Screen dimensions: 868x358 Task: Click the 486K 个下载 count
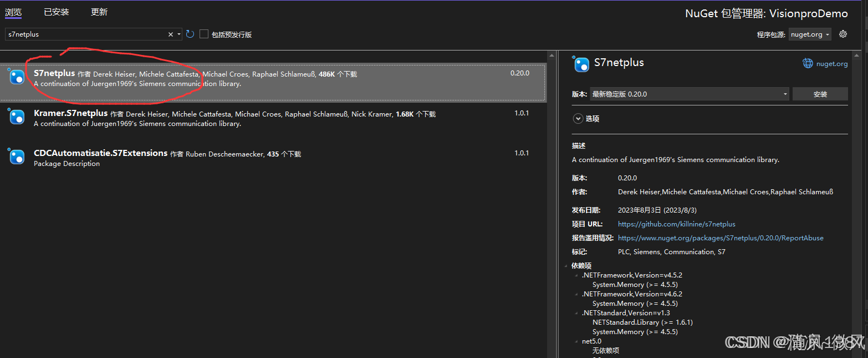[x=338, y=74]
